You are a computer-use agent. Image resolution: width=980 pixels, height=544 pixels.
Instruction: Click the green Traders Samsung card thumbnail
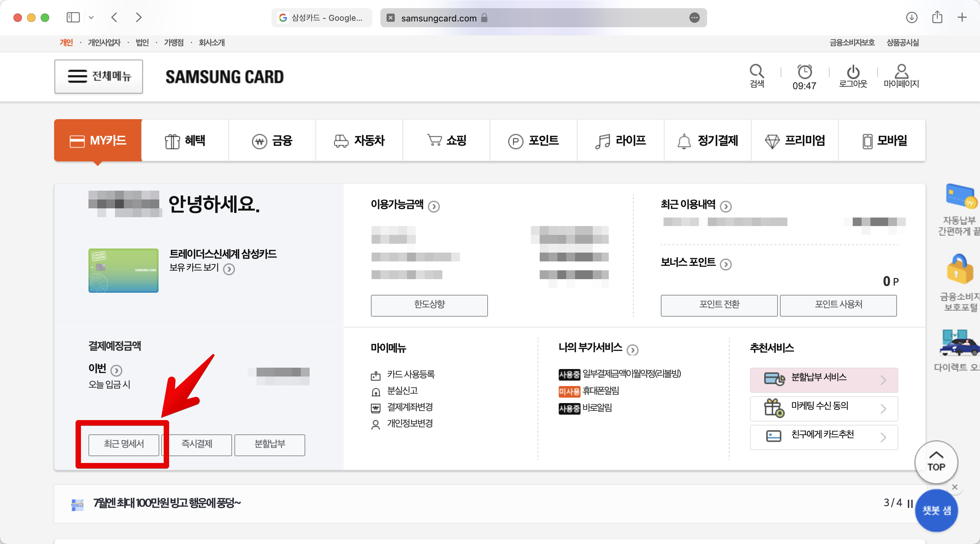point(123,270)
